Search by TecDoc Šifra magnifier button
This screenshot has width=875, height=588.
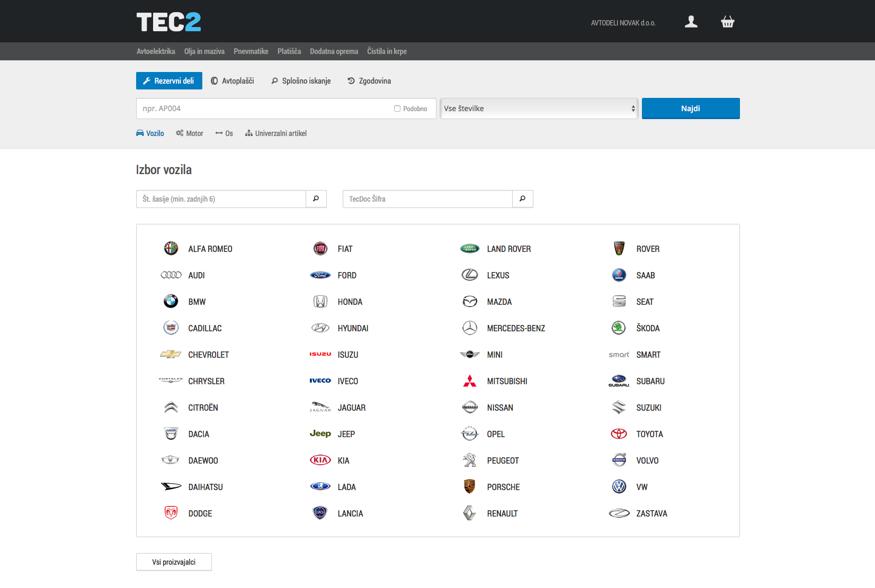[523, 199]
